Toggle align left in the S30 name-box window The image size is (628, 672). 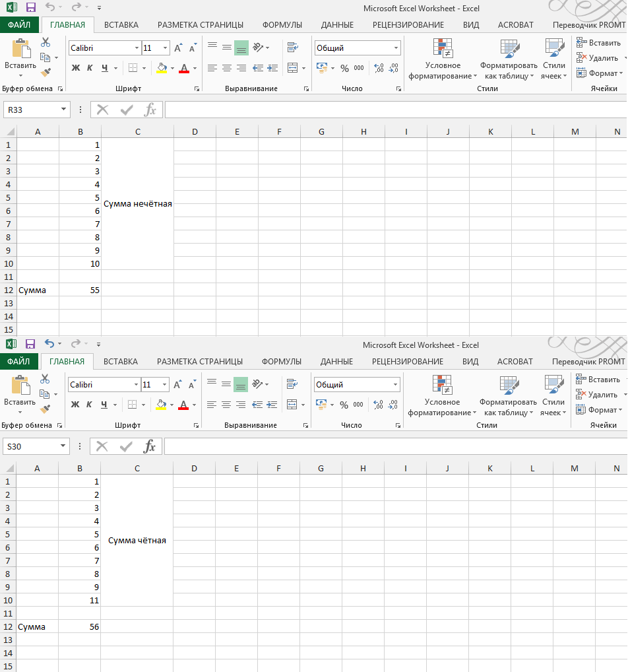point(211,405)
